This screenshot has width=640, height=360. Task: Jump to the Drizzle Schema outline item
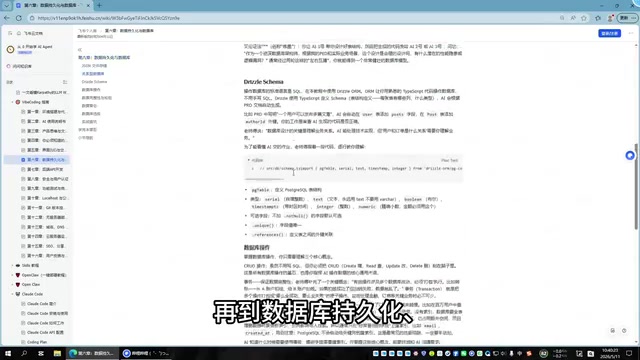[94, 82]
